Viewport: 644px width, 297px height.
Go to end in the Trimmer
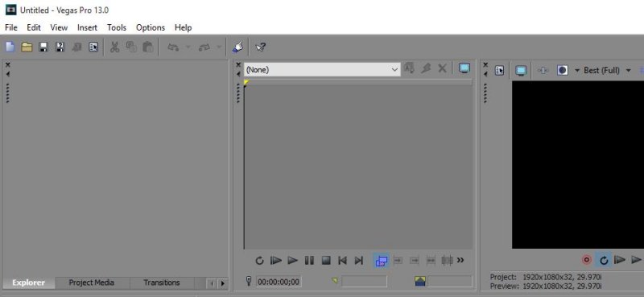pyautogui.click(x=359, y=261)
